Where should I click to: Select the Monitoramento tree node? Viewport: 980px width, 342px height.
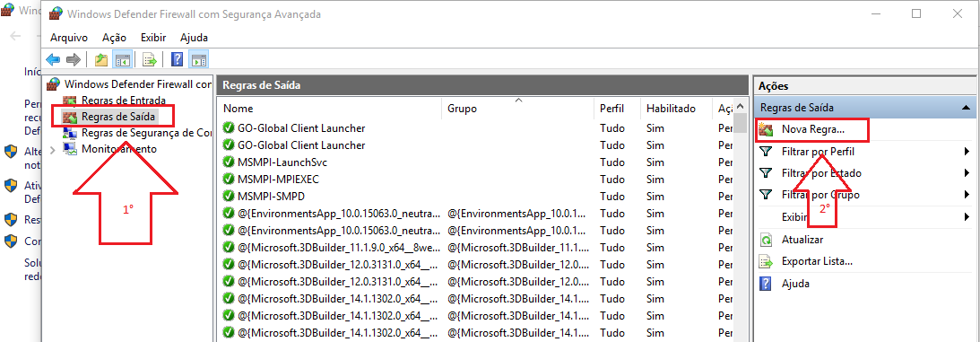(118, 149)
